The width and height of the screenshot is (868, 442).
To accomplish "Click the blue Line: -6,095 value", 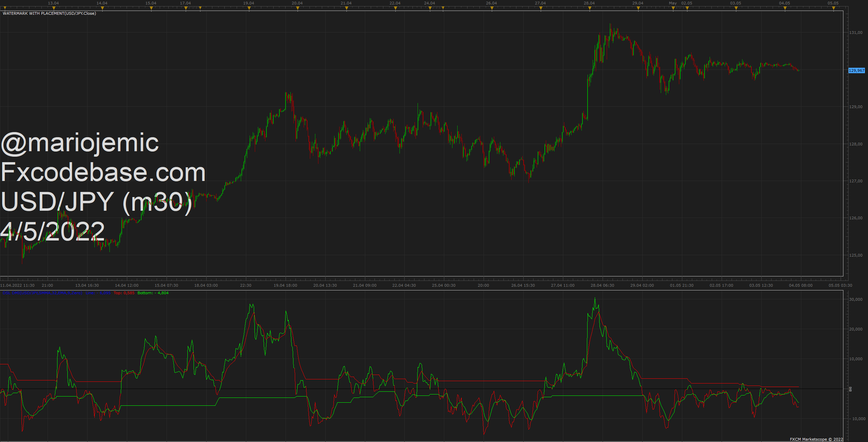I will pos(98,293).
